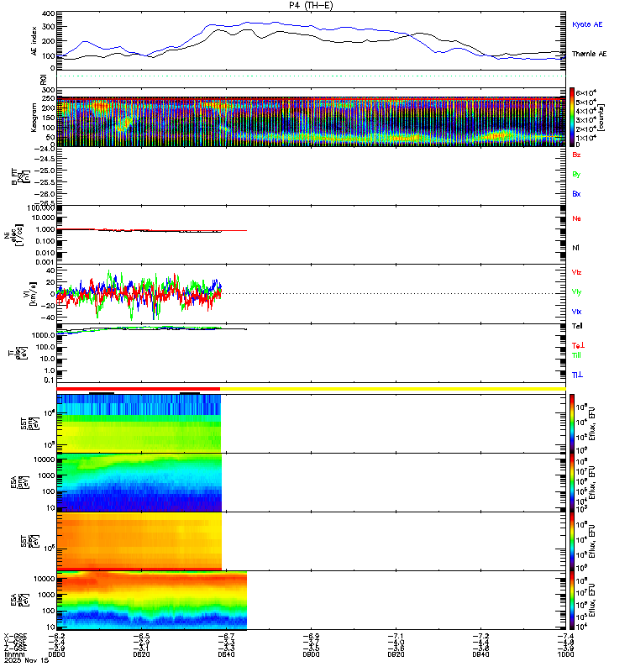This screenshot has height=672, width=630.
Task: Click the Eflux color bar beside SST electrons
Action: (572, 541)
